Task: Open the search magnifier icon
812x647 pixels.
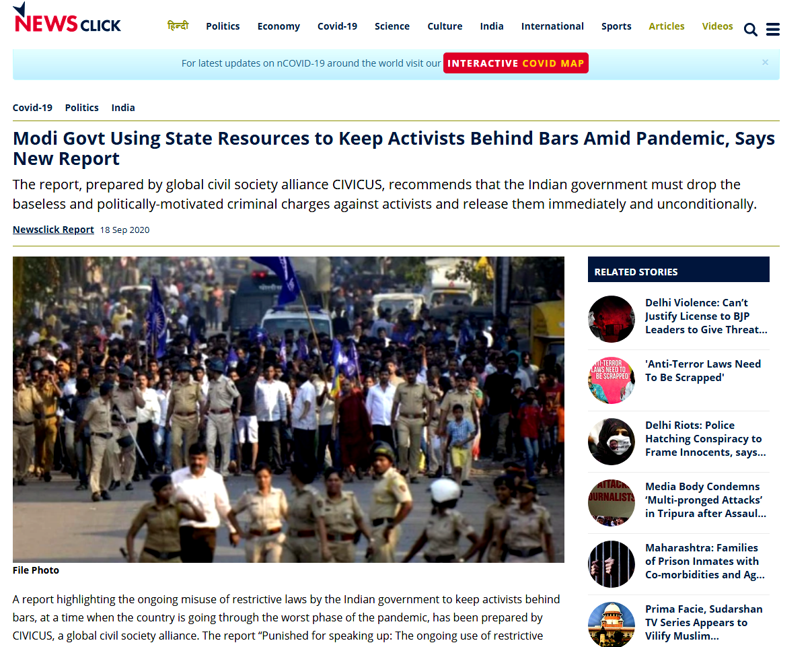Action: coord(751,29)
